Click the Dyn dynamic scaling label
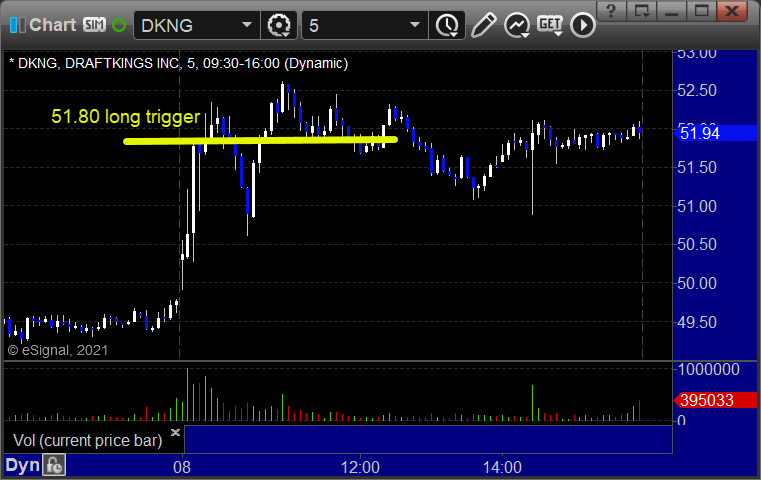761x480 pixels. click(22, 465)
